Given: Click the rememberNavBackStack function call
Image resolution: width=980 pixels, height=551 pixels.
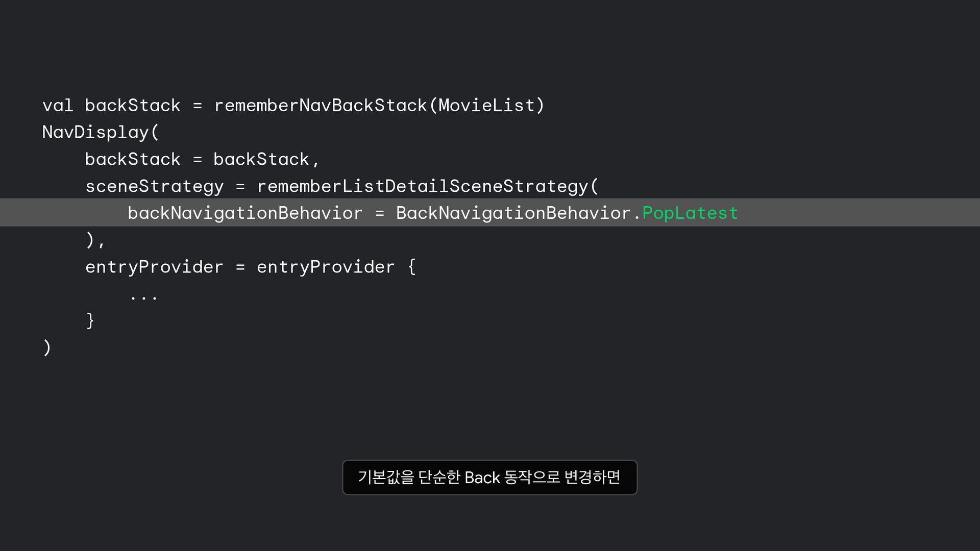Looking at the screenshot, I should (320, 106).
